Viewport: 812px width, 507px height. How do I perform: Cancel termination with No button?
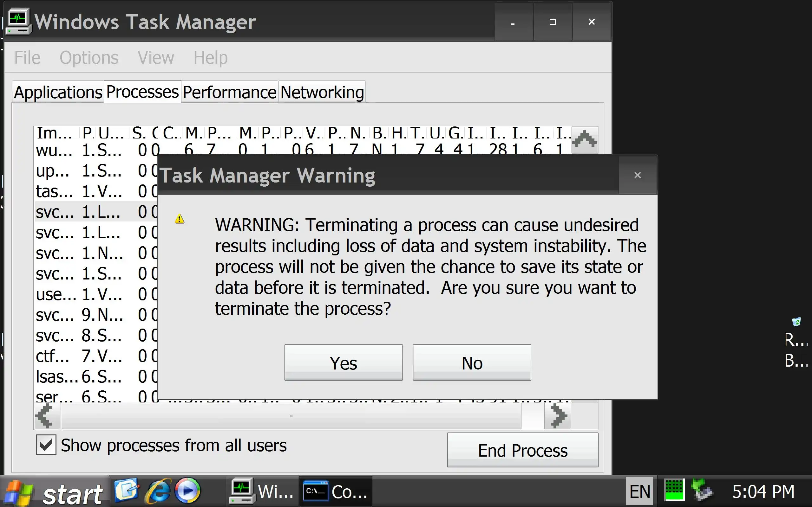click(472, 363)
